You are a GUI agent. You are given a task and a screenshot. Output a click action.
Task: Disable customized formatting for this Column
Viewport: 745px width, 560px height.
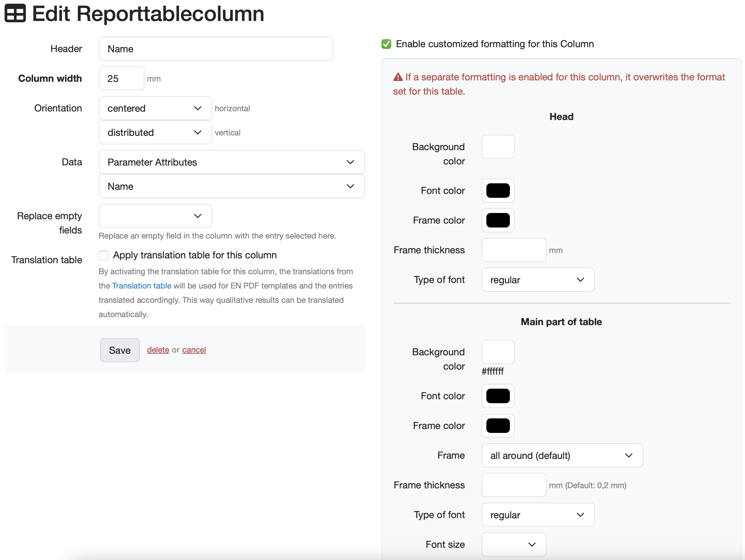point(386,44)
